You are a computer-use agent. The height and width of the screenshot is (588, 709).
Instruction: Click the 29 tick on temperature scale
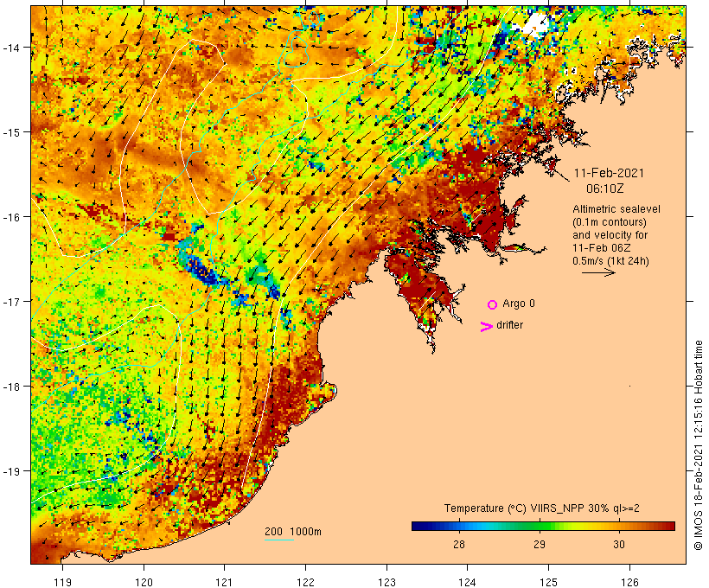pos(540,544)
